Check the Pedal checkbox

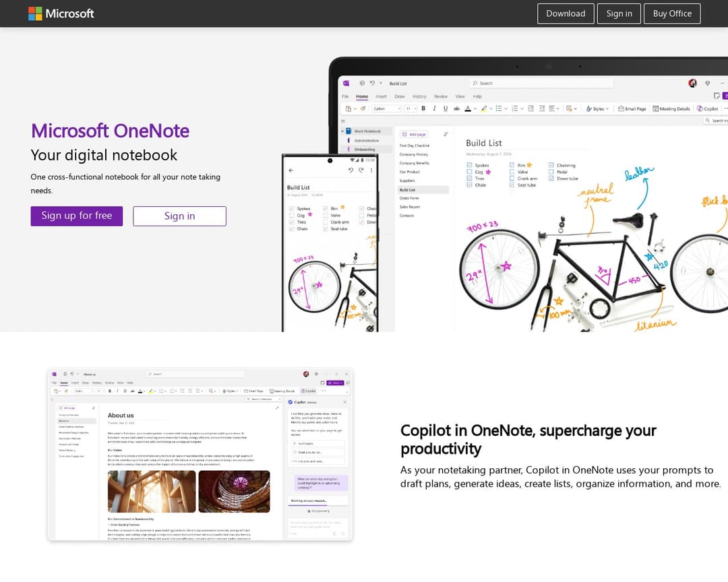[x=551, y=172]
